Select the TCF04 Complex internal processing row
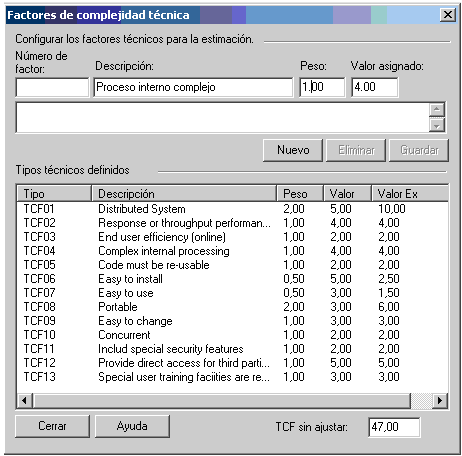Image resolution: width=462 pixels, height=456 pixels. (232, 251)
